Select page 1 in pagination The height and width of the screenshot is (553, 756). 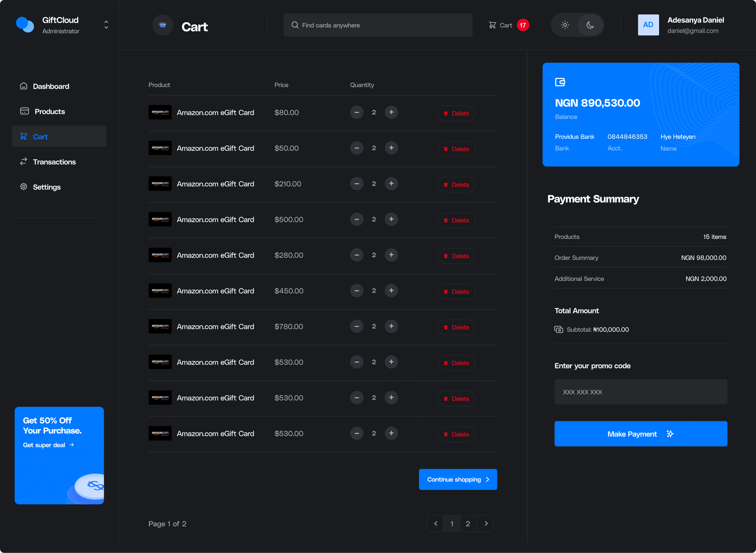[x=452, y=523]
